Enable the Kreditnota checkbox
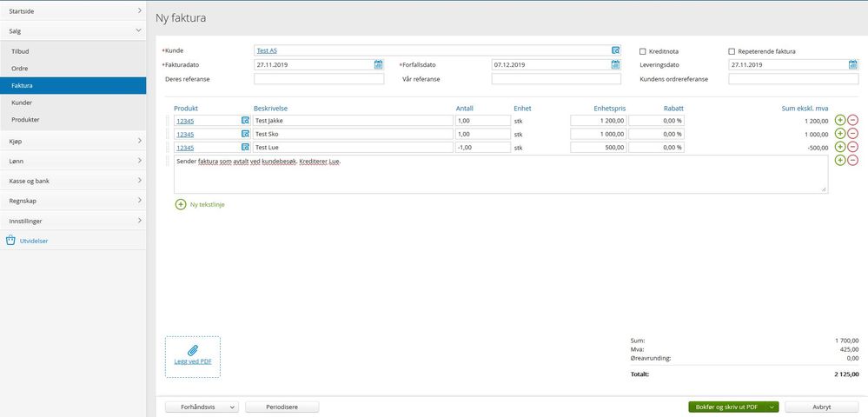The width and height of the screenshot is (868, 417). coord(643,51)
